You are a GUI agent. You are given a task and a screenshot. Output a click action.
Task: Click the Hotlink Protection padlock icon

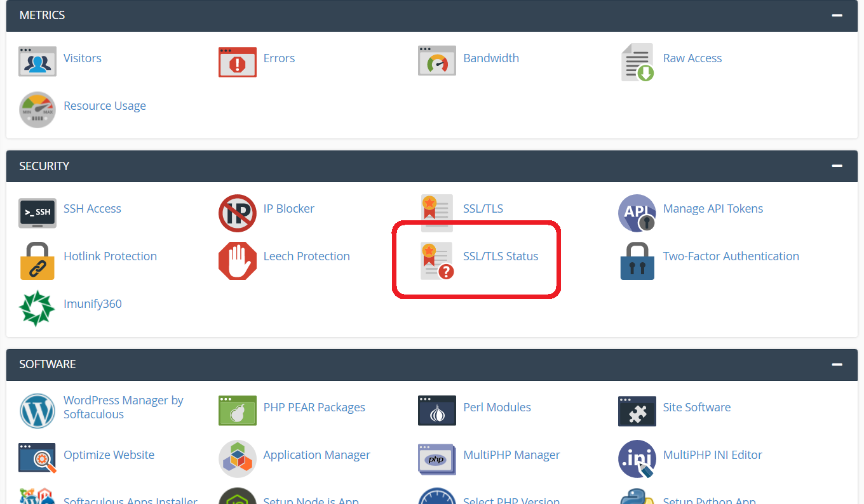pyautogui.click(x=37, y=260)
